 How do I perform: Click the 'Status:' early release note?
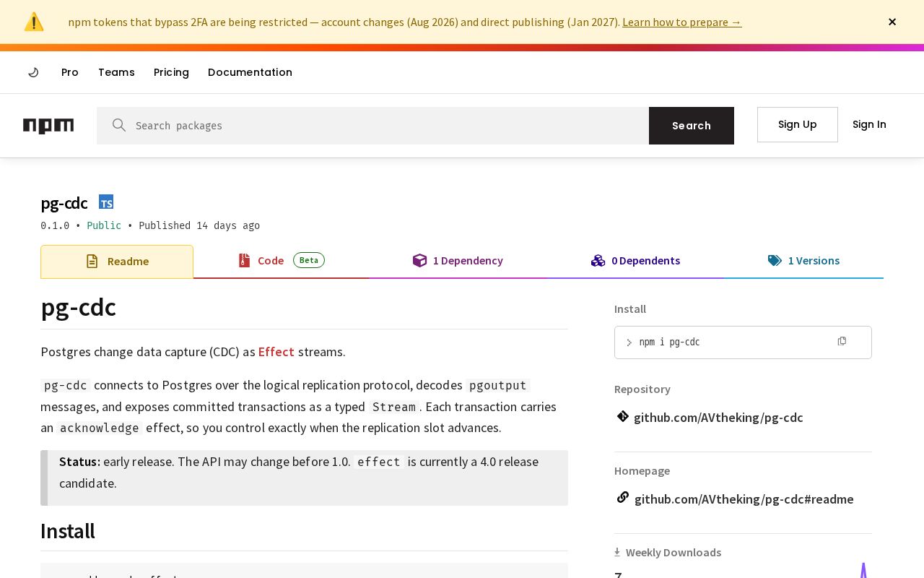(305, 478)
